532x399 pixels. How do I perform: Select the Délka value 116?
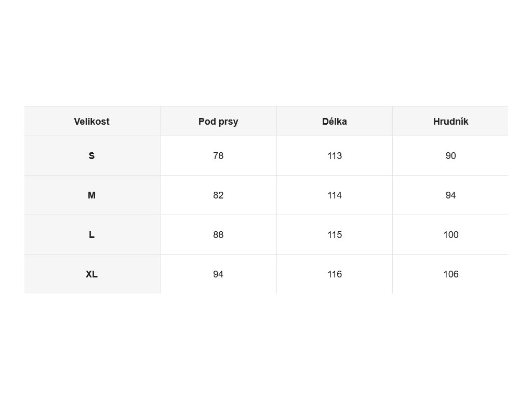coord(335,274)
